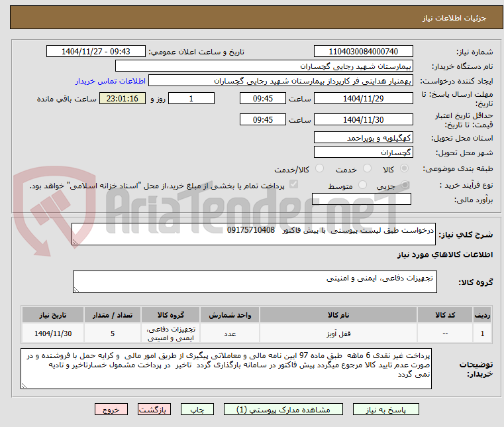Select the جزیی purchase type radio
Viewport: 504px width, 427px height.
tap(405, 185)
